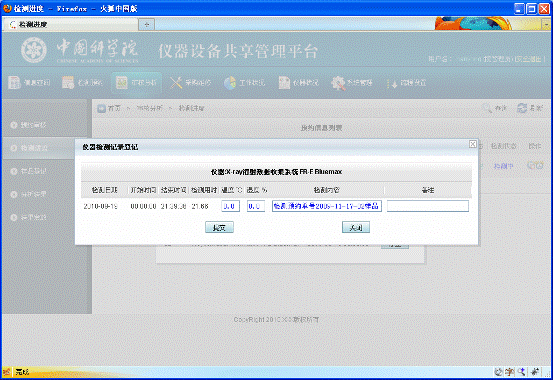Click the magnifier zoom icon in status bar
This screenshot has width=553, height=380.
522,372
